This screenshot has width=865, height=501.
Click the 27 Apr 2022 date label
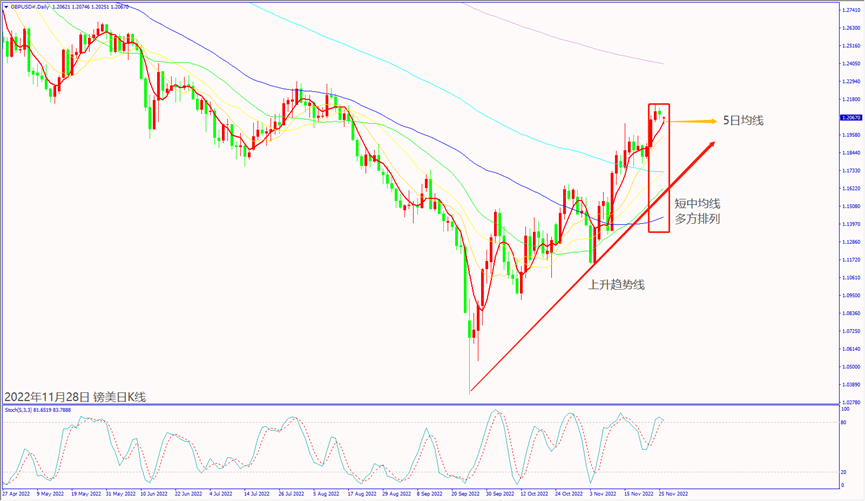pos(17,494)
